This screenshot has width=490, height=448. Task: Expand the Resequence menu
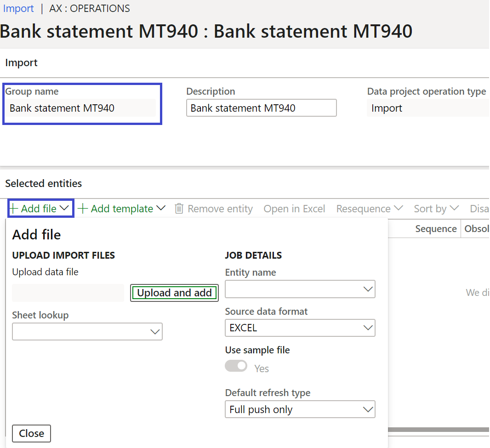point(370,209)
